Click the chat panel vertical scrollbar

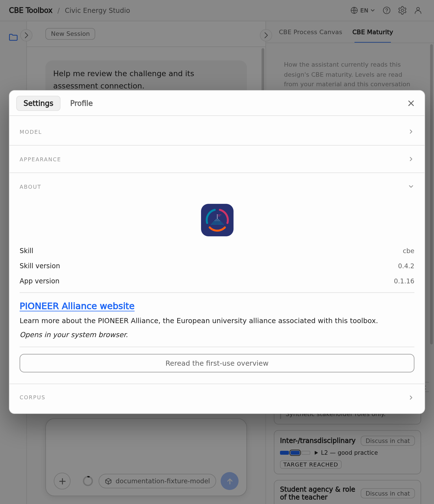[x=263, y=69]
